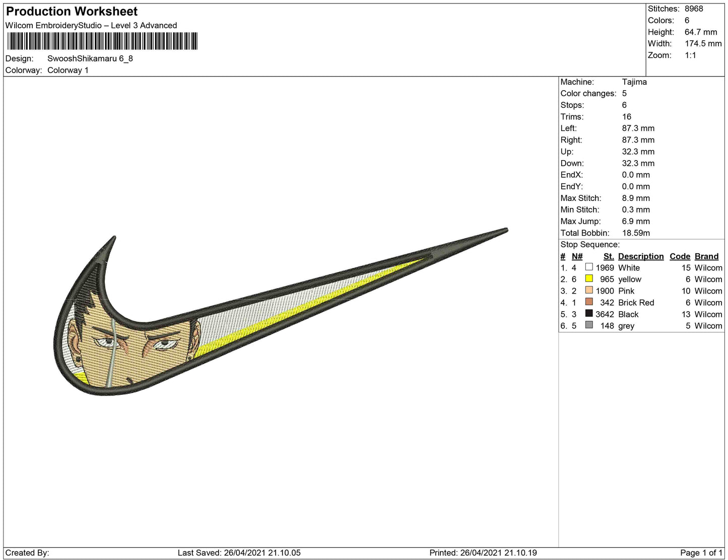Click the N# column header
Screen dimensions: 728x560
tap(577, 256)
